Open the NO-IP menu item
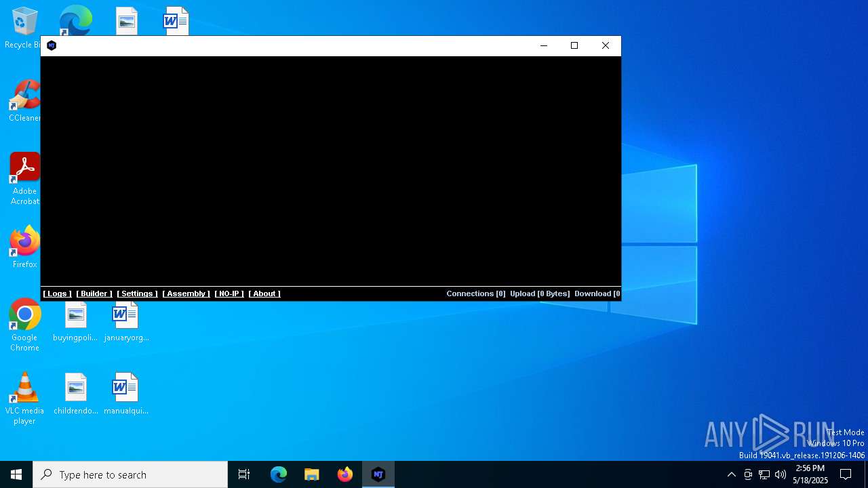Screen dimensions: 868x488 click(x=229, y=293)
